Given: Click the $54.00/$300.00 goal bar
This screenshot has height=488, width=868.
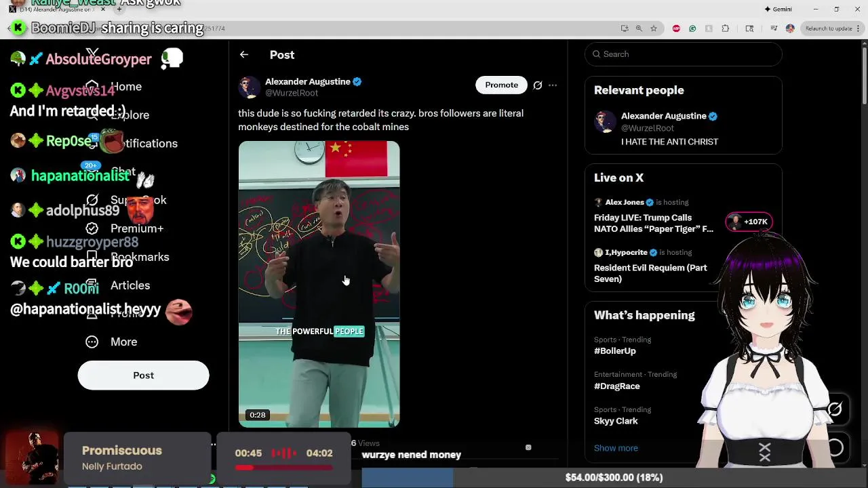Looking at the screenshot, I should pos(614,477).
